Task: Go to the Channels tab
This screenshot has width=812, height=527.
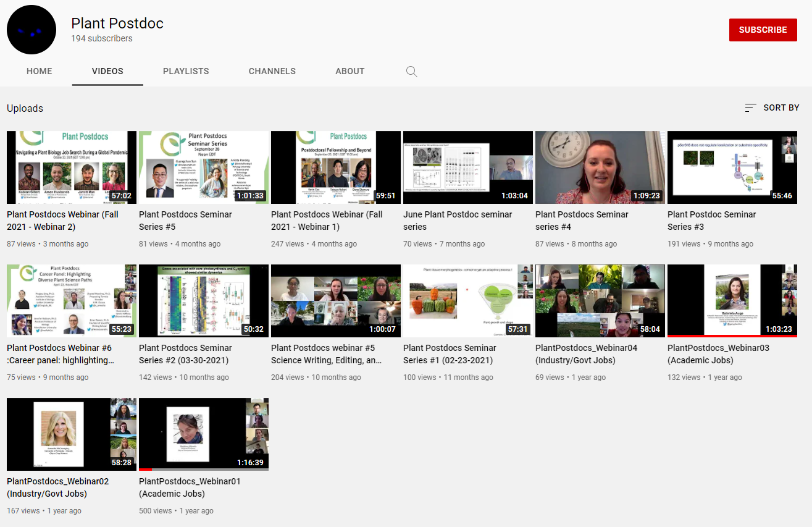Action: pyautogui.click(x=272, y=72)
